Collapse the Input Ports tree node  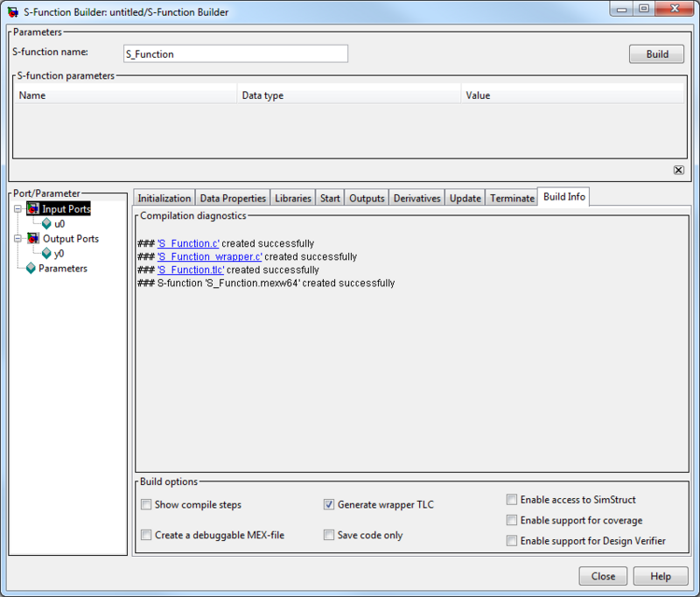coord(18,209)
